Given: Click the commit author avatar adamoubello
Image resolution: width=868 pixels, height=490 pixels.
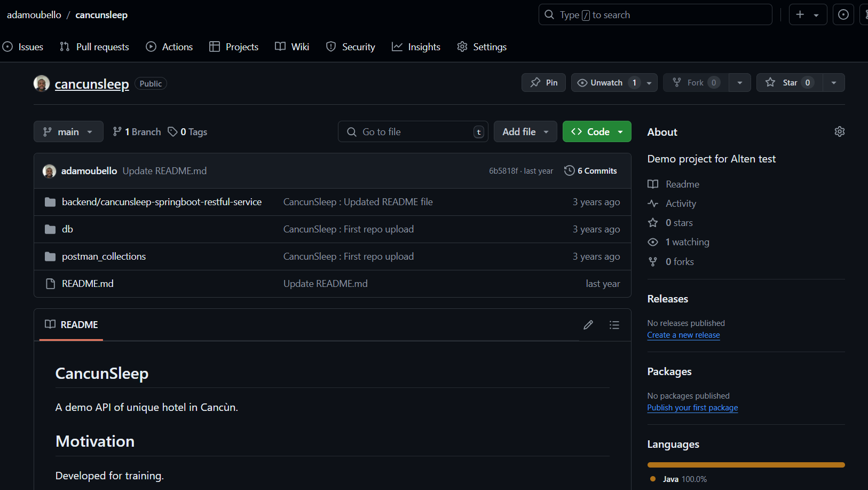Looking at the screenshot, I should (49, 171).
